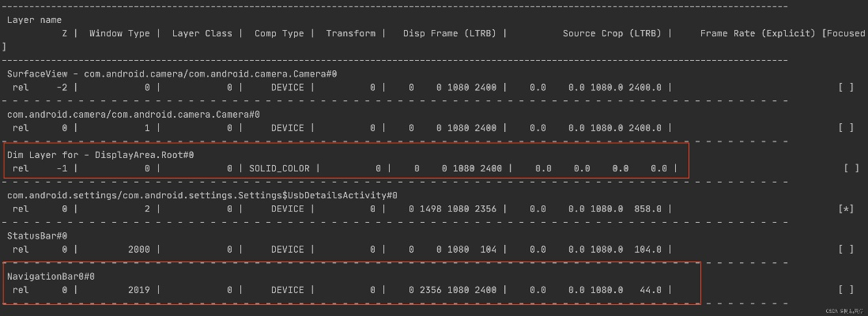The image size is (868, 316).
Task: Click the Window Type column header
Action: click(119, 33)
